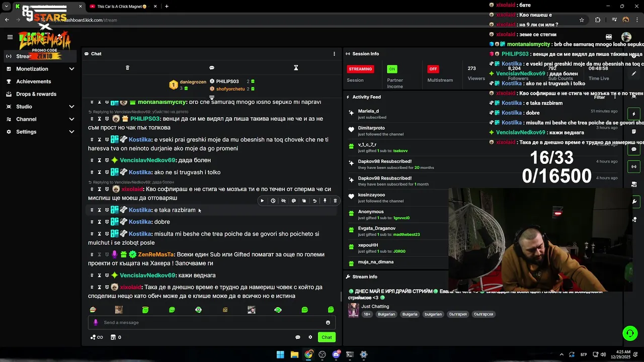Image resolution: width=644 pixels, height=362 pixels.
Task: Click the small trash icon beside 'Kostilka: ako ne si trugvash'
Action: coord(92,172)
